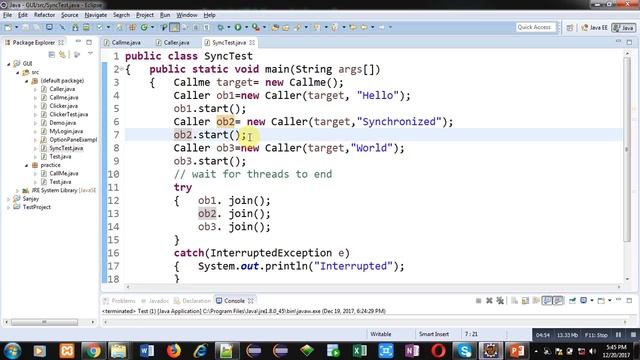Image resolution: width=640 pixels, height=360 pixels.
Task: Open Google Chrome from the taskbar
Action: pos(93,351)
